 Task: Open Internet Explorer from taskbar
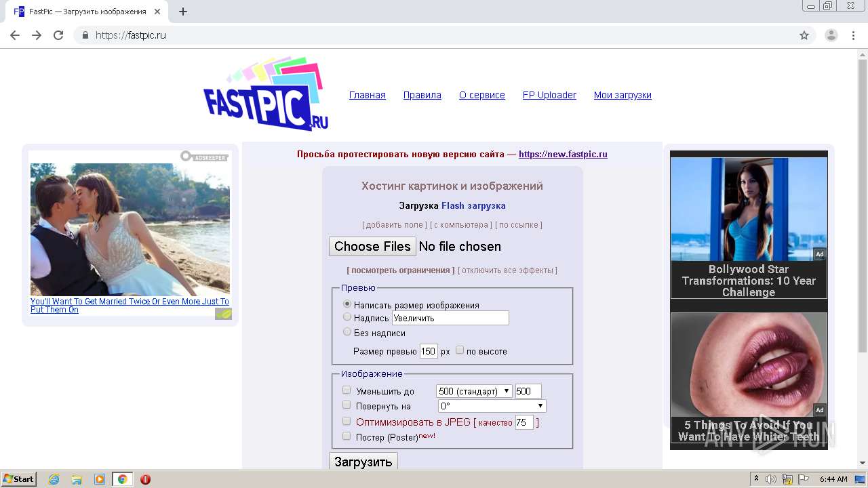click(54, 479)
